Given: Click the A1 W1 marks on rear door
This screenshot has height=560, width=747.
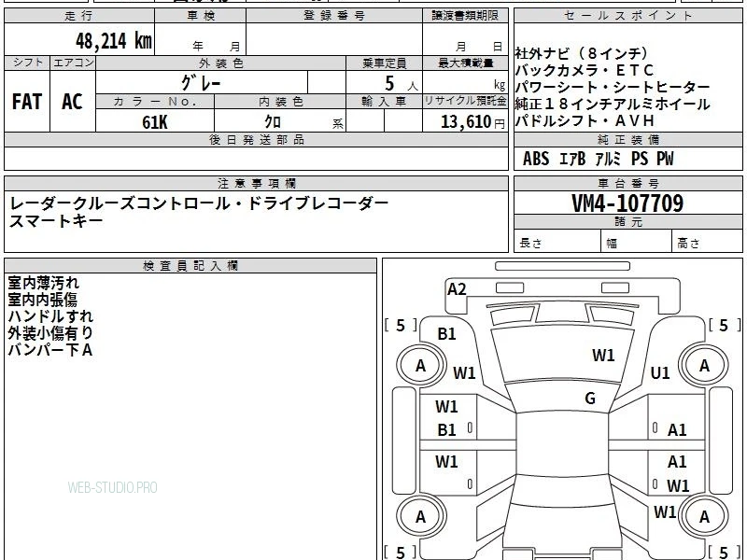Looking at the screenshot, I should (x=678, y=474).
